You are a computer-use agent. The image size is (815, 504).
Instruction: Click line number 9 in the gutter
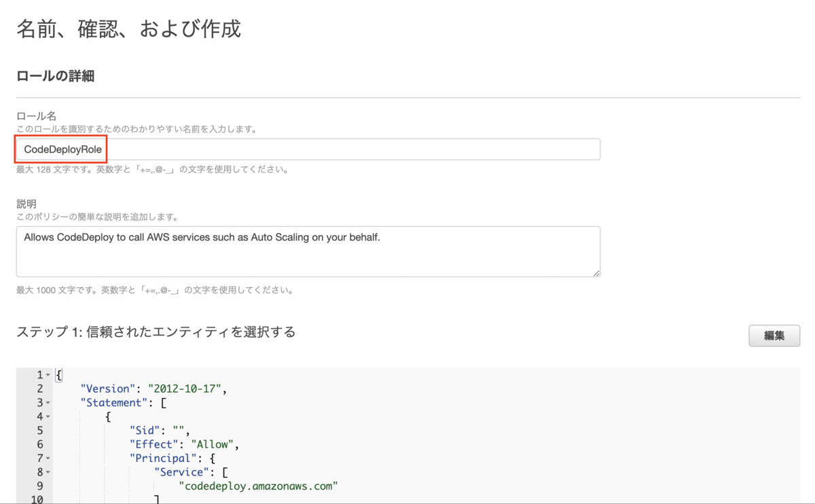click(40, 486)
